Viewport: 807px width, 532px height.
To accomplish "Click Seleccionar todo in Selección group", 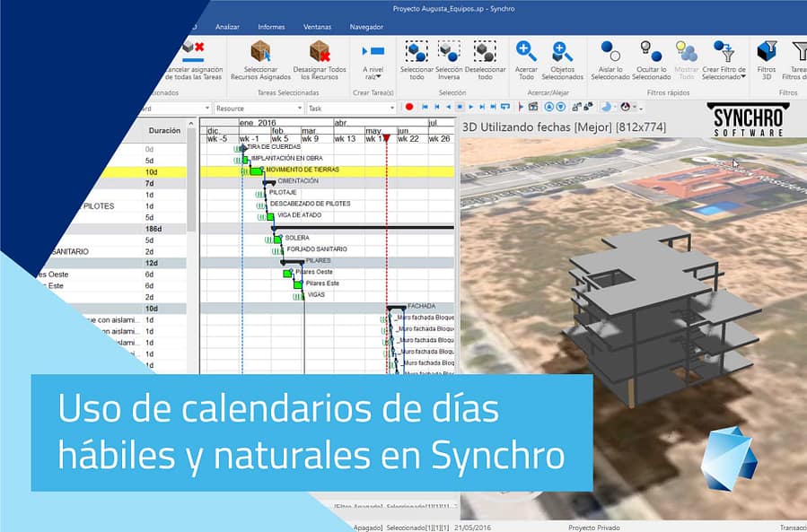I will [x=417, y=60].
